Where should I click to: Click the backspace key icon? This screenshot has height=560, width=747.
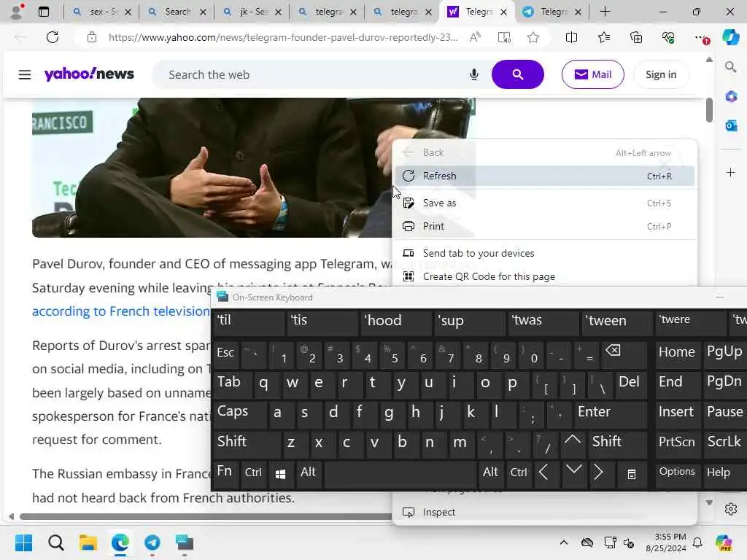click(624, 354)
